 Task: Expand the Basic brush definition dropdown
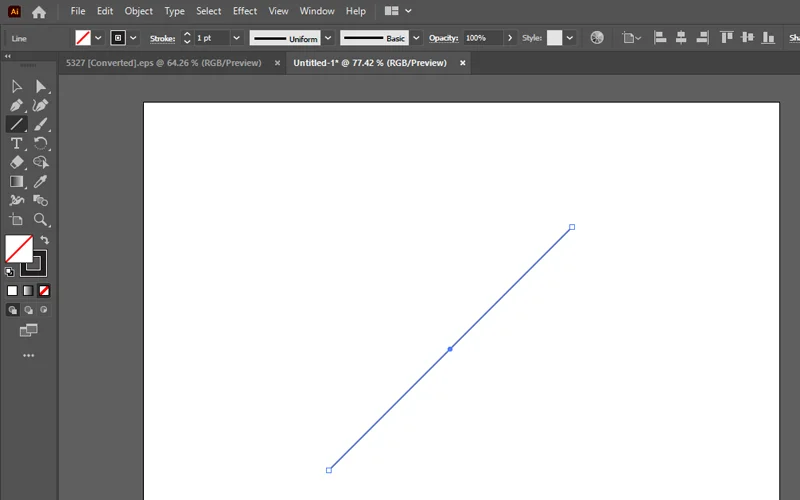[x=418, y=38]
